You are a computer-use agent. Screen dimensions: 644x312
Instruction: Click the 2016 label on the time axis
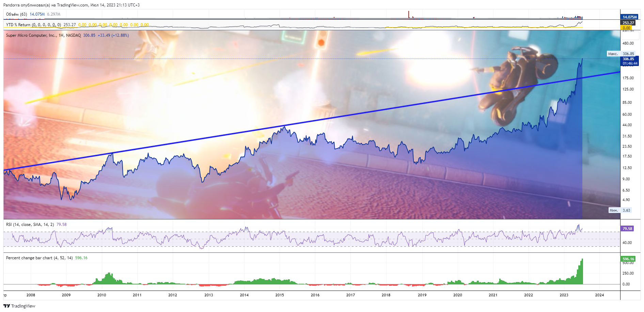(315, 295)
